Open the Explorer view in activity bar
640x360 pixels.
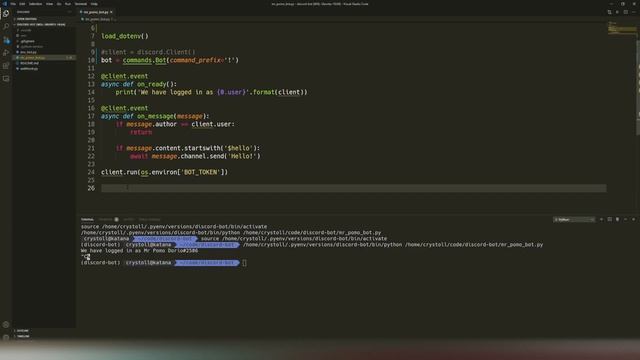[6, 13]
